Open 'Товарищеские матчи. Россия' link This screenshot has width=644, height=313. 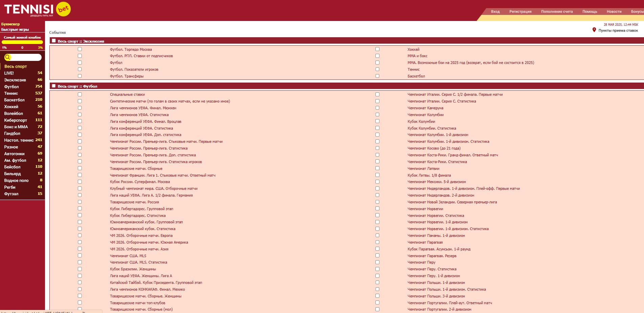click(134, 202)
